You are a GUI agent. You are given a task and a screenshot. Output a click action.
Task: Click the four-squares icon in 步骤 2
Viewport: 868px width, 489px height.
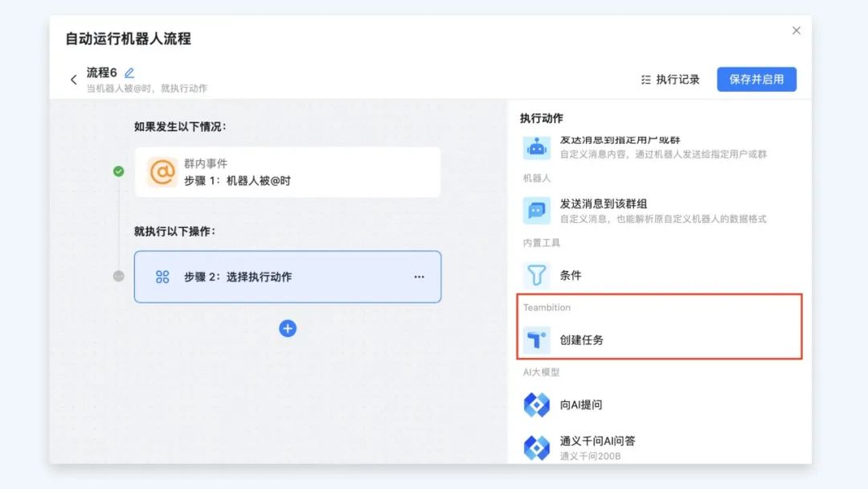pyautogui.click(x=162, y=277)
